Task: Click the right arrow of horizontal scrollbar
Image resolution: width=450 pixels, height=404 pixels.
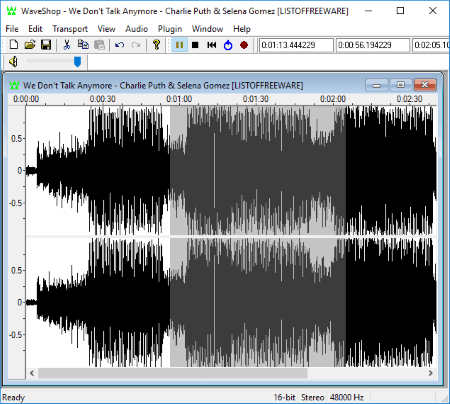Action: click(431, 373)
